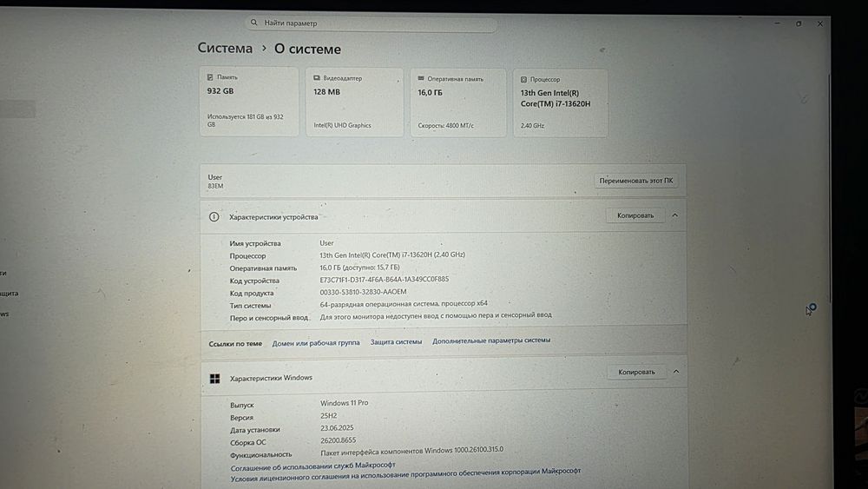The height and width of the screenshot is (489, 868).
Task: Select RAM value '16,0 ГБ (доступно: 15,7 ГБ)'
Action: 359,267
